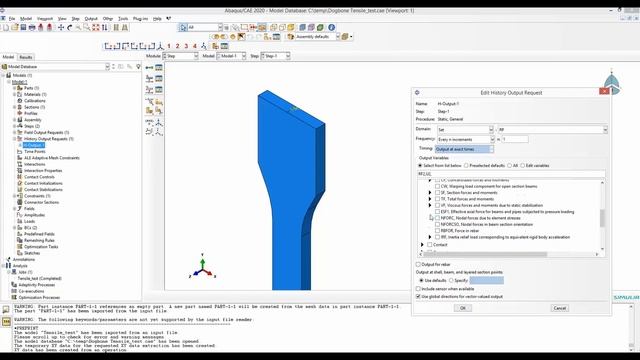Select 'Specify' section points radio
This screenshot has width=640, height=360.
[451, 280]
